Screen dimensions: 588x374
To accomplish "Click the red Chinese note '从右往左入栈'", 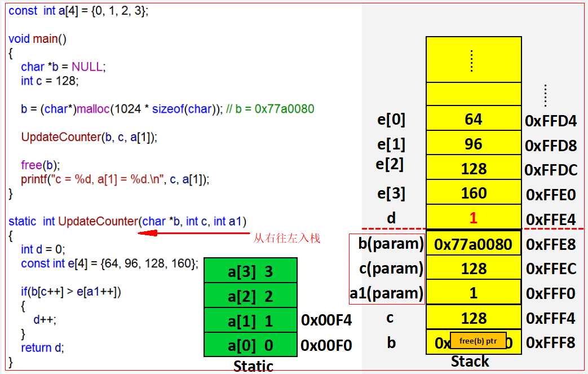I will 287,238.
